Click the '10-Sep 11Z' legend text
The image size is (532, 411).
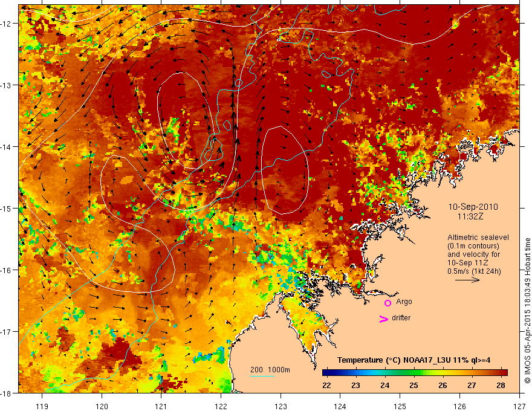tap(467, 263)
